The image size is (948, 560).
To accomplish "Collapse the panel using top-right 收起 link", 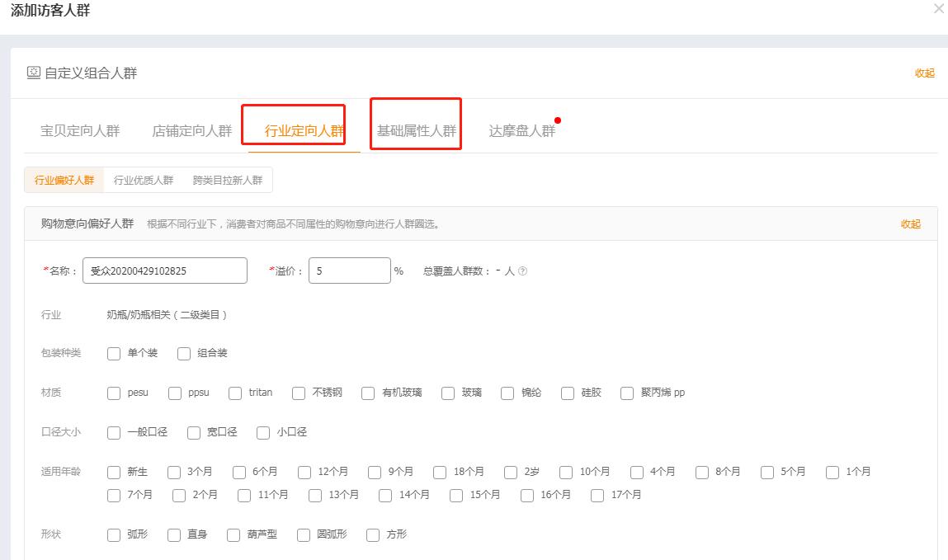I will coord(925,73).
